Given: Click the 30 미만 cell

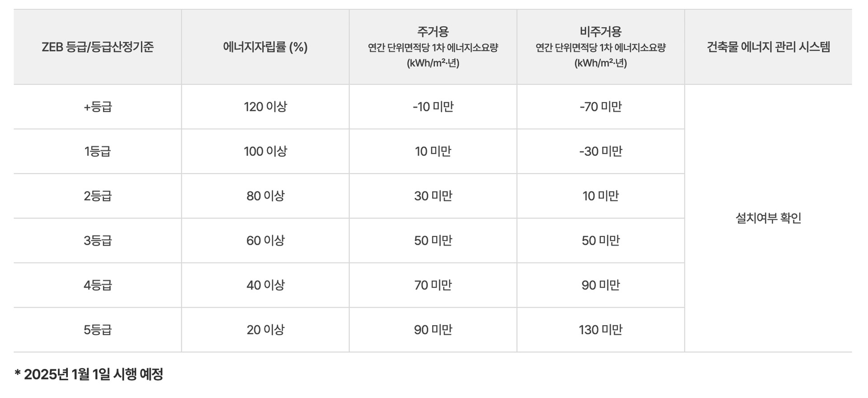Looking at the screenshot, I should pyautogui.click(x=433, y=196).
